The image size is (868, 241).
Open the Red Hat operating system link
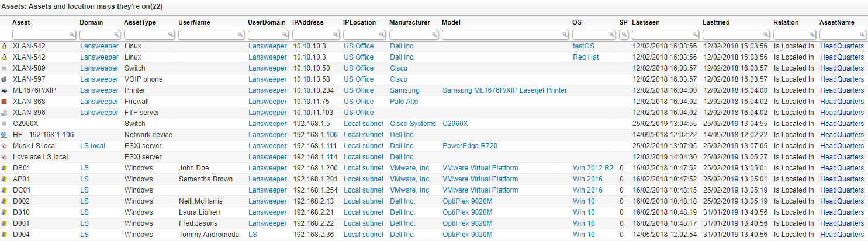coord(586,57)
